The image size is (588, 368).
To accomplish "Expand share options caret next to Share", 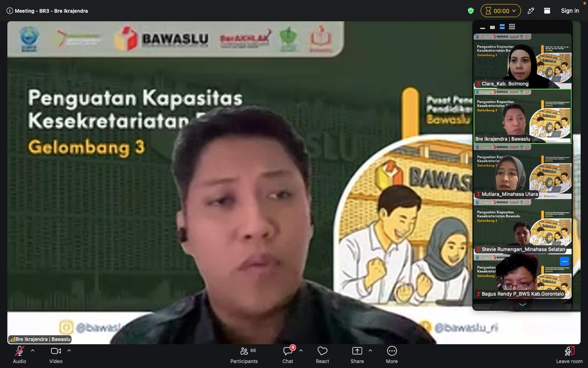I will click(370, 351).
